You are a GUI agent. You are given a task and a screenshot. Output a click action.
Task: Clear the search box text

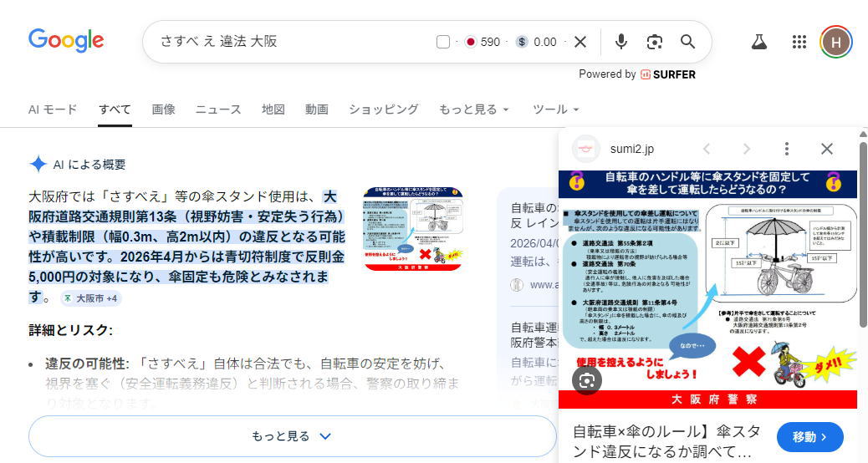tap(580, 42)
